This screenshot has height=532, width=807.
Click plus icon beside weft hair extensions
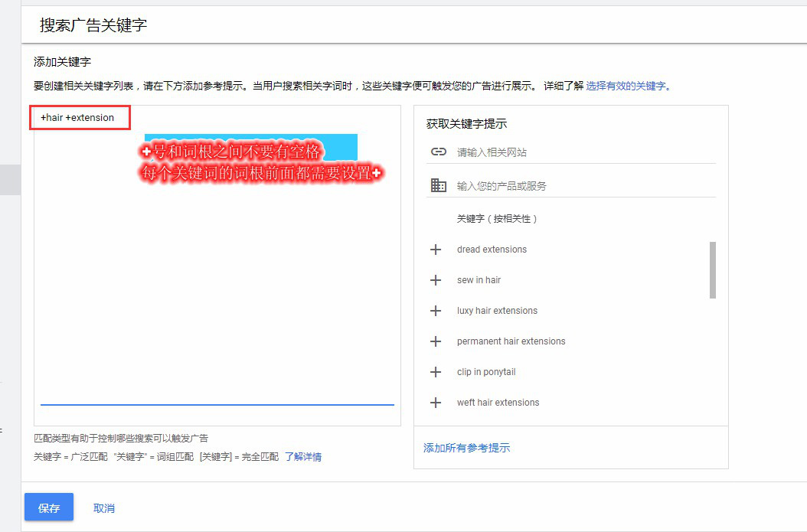click(x=436, y=403)
